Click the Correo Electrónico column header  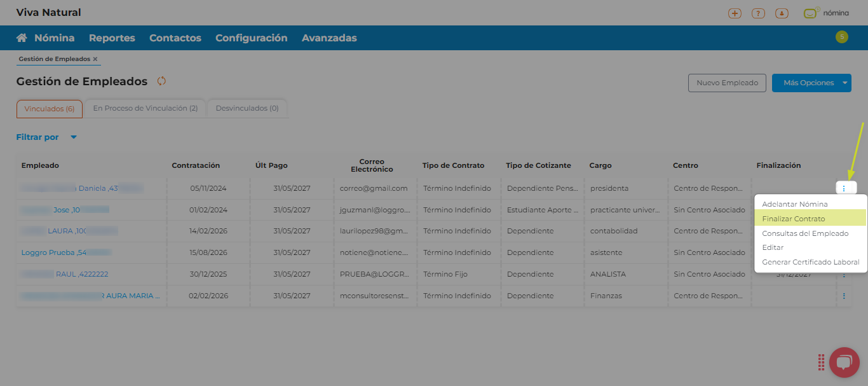[372, 165]
